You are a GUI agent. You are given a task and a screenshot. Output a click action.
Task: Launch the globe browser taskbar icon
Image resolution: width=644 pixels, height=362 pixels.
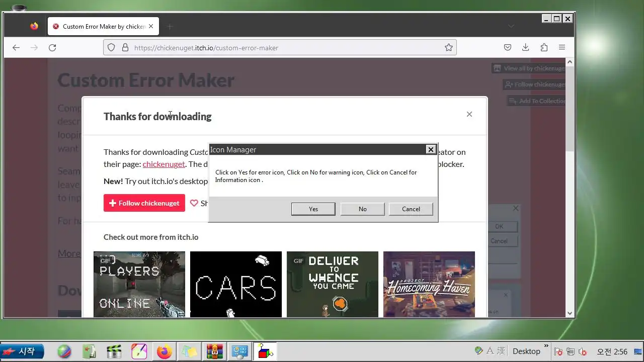point(64,351)
